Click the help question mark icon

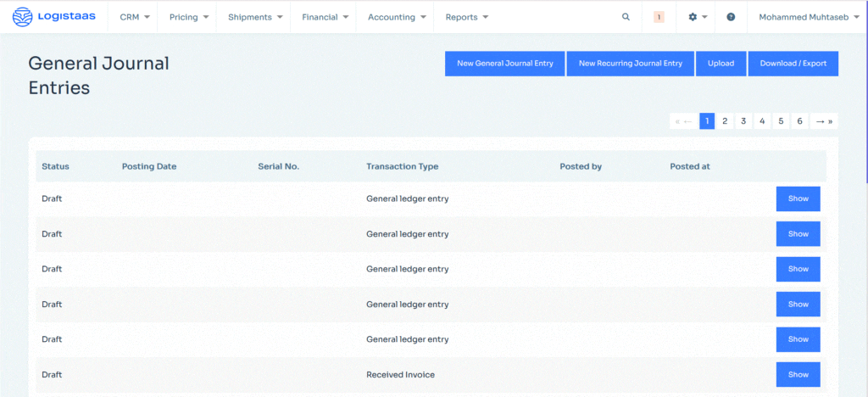coord(731,17)
